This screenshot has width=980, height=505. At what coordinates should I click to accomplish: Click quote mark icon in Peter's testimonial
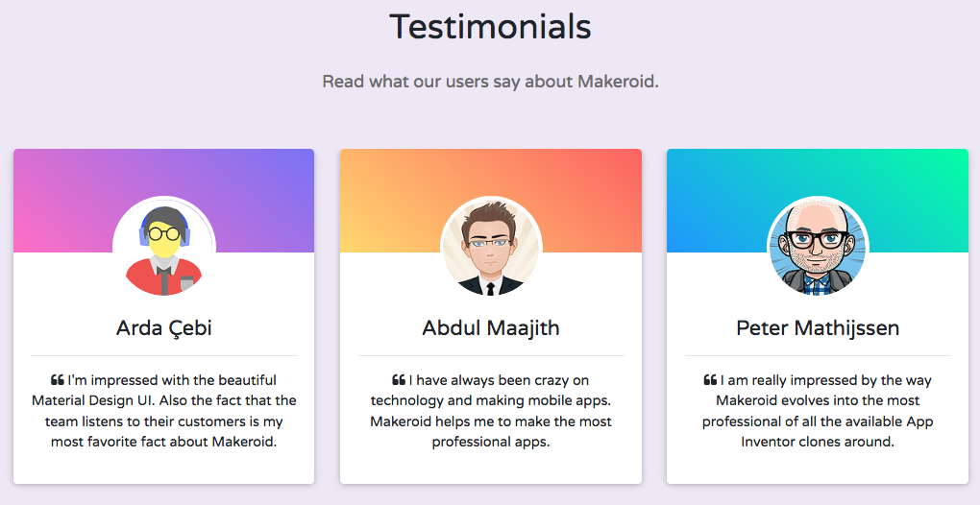click(x=710, y=380)
